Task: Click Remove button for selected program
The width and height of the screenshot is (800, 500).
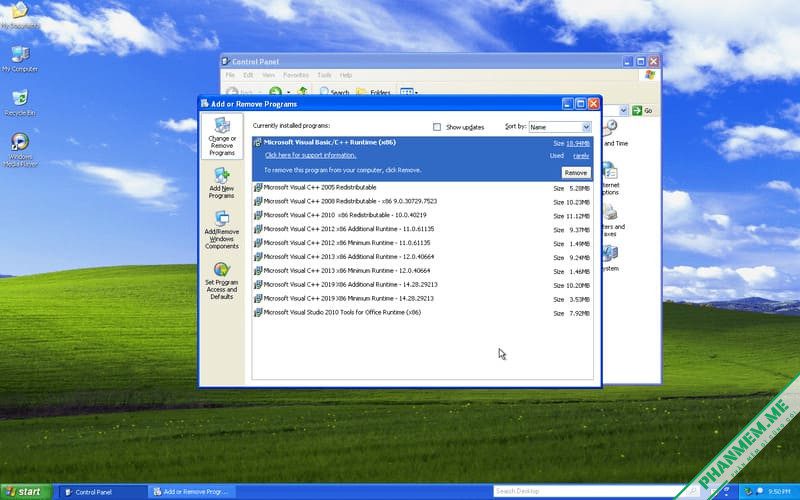Action: tap(576, 172)
